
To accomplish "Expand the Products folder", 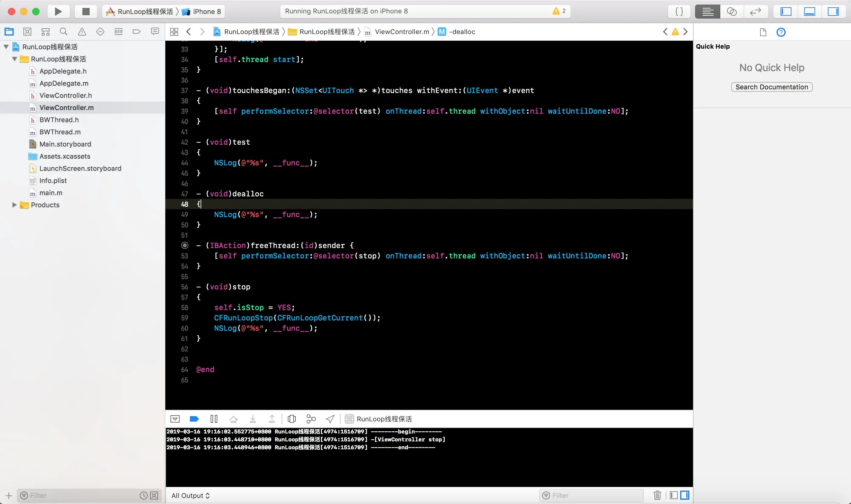I will [x=14, y=205].
